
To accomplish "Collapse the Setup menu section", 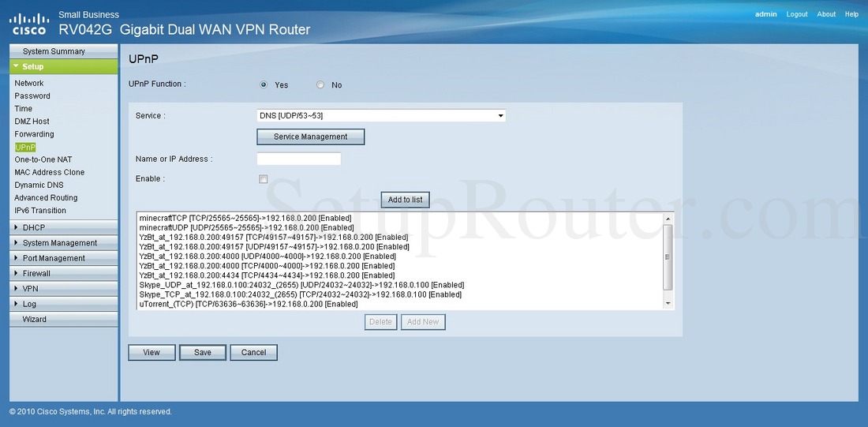I will point(64,66).
